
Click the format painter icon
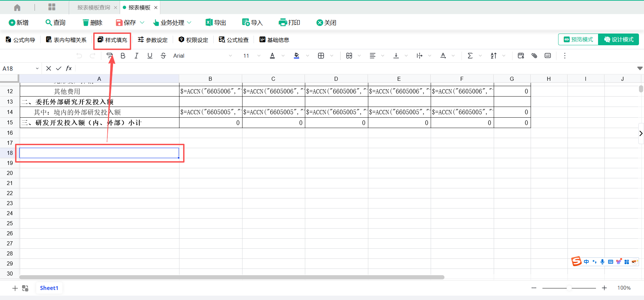coord(109,56)
